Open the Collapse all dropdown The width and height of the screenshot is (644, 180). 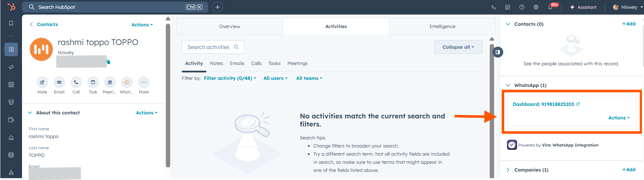tap(458, 47)
